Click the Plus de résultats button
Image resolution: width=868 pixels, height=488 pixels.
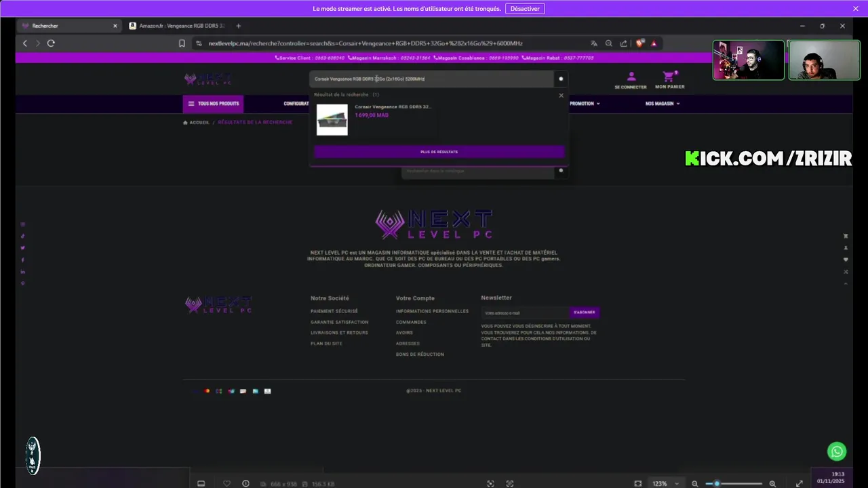click(x=439, y=152)
